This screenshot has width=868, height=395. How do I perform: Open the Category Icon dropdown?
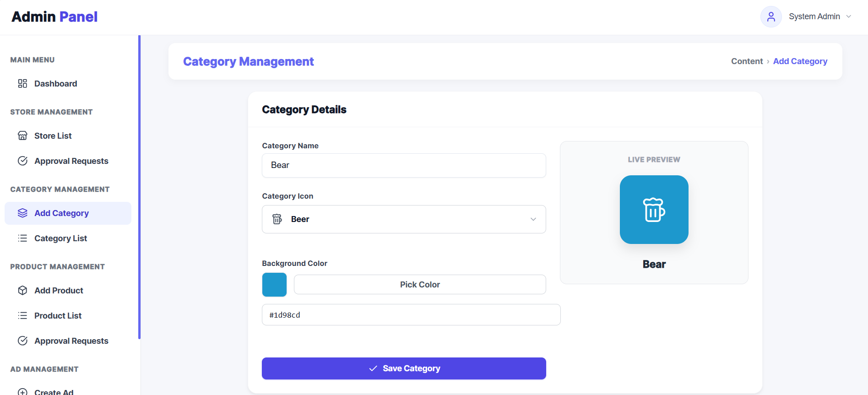click(x=403, y=219)
